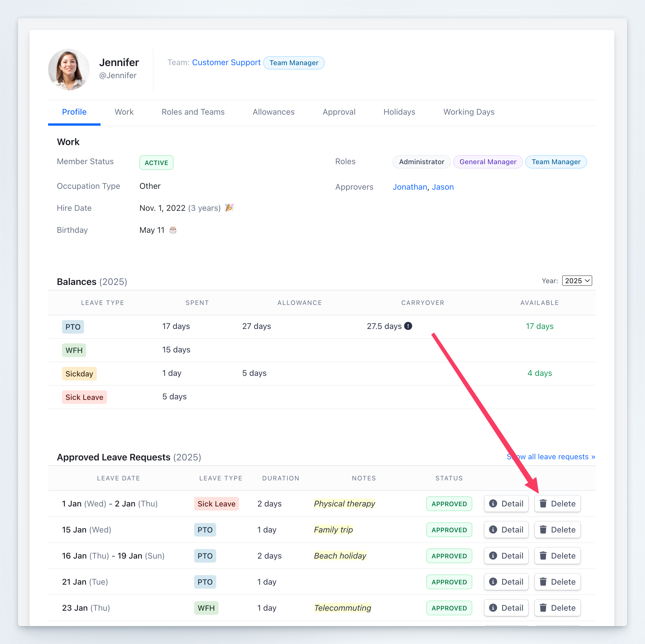Click approver Jason link

click(x=443, y=187)
